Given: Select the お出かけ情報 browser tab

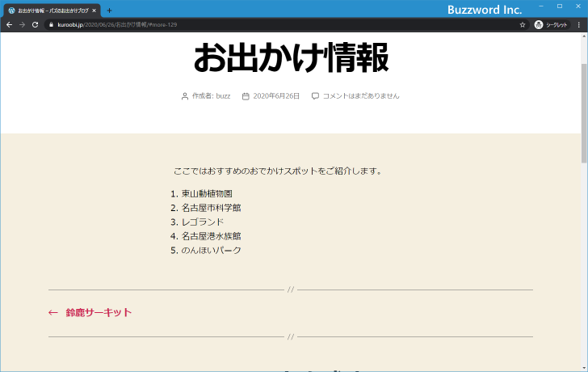Looking at the screenshot, I should click(52, 11).
